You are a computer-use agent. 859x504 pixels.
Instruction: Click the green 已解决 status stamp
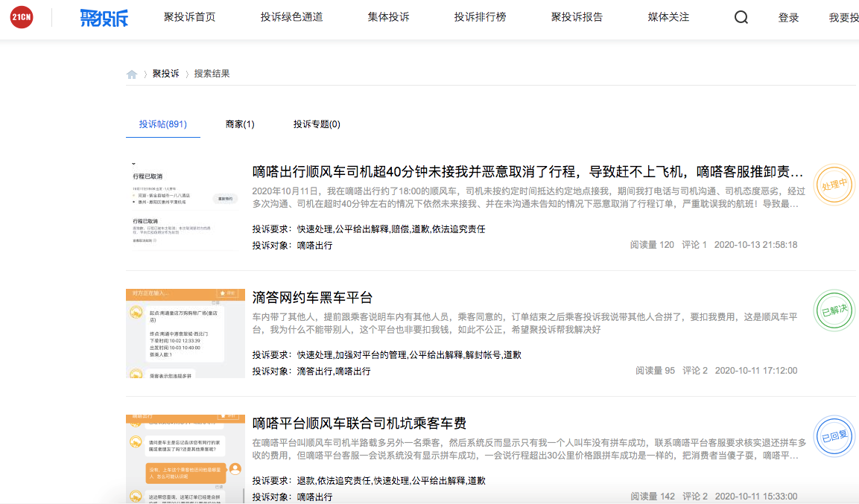point(834,311)
